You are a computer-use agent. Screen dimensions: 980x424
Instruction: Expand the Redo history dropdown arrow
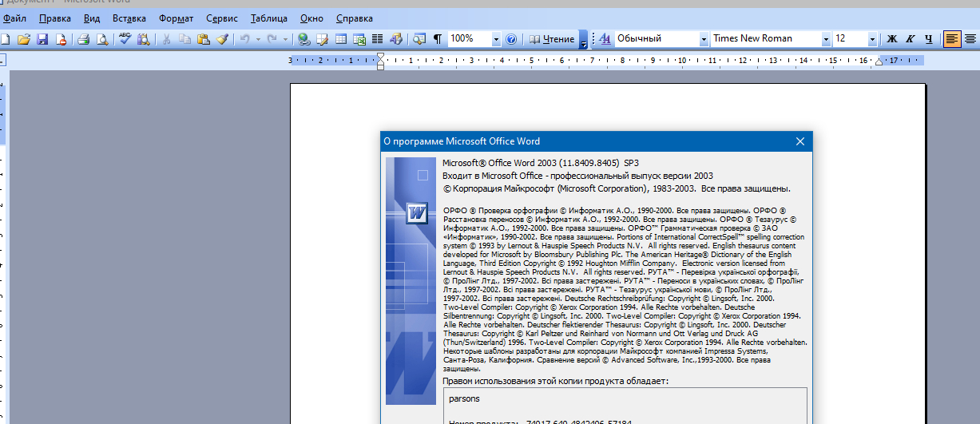286,38
